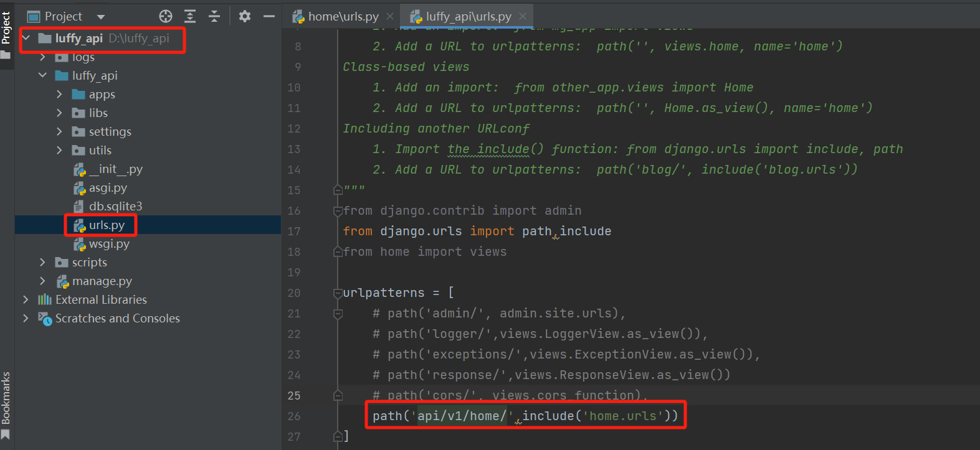Select the settings folder
Screen dimensions: 980x450
point(110,131)
